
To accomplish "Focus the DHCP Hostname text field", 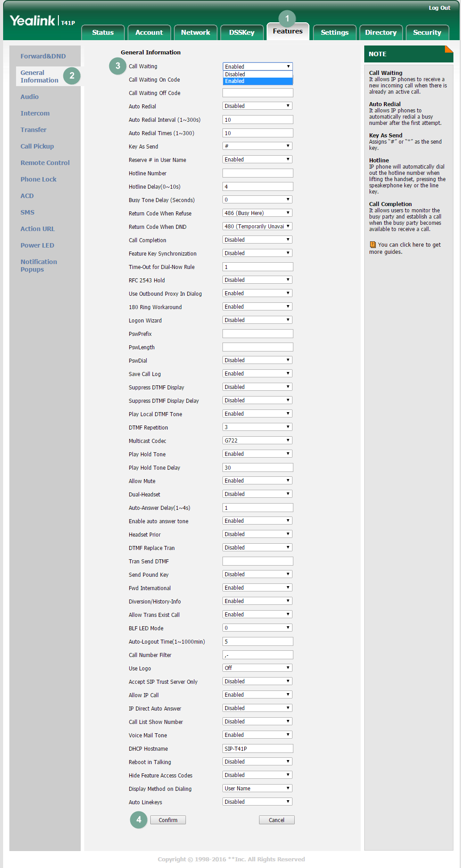I will 258,748.
